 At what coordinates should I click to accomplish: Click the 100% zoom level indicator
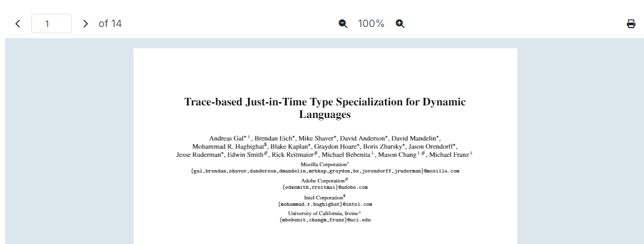click(371, 24)
